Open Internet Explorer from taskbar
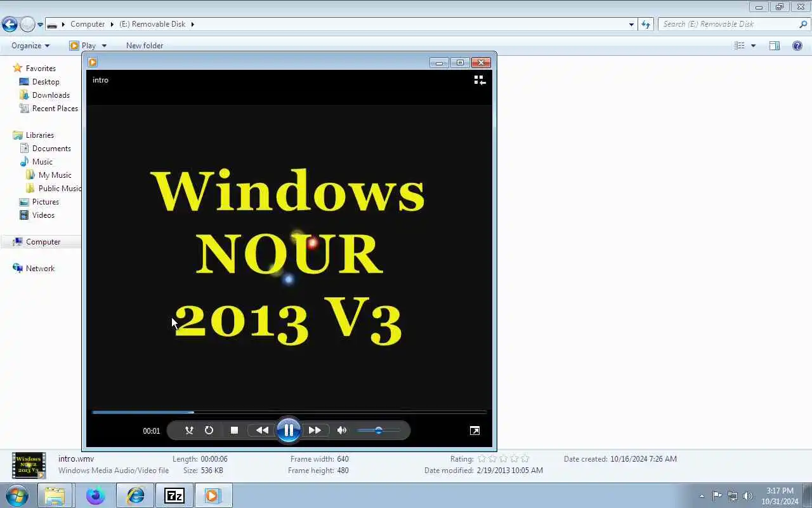 [x=135, y=495]
